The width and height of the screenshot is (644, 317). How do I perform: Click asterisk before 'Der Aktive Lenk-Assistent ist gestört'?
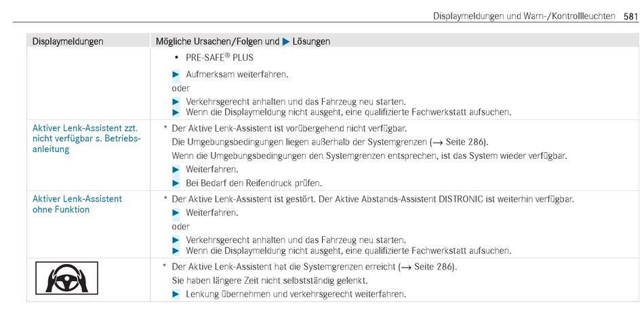click(x=165, y=199)
